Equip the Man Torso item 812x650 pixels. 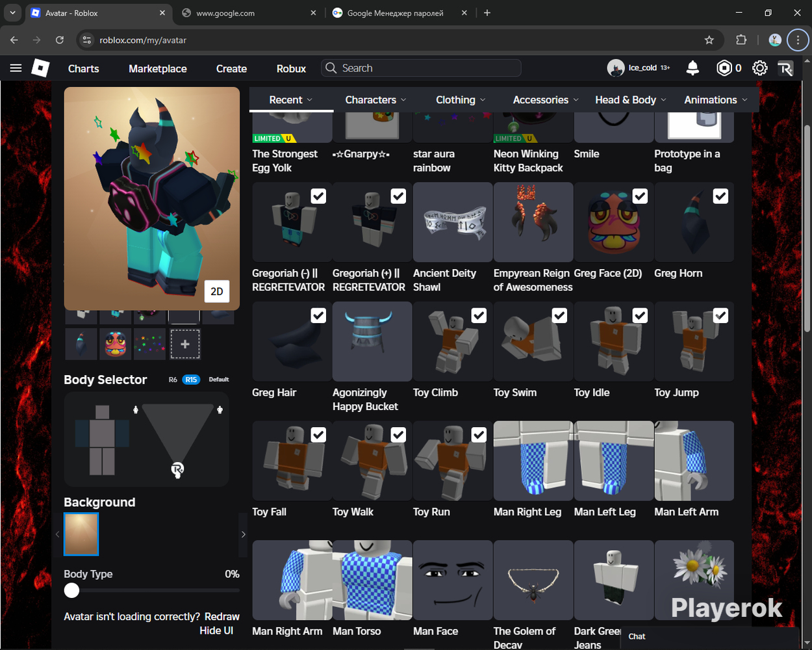(x=372, y=580)
